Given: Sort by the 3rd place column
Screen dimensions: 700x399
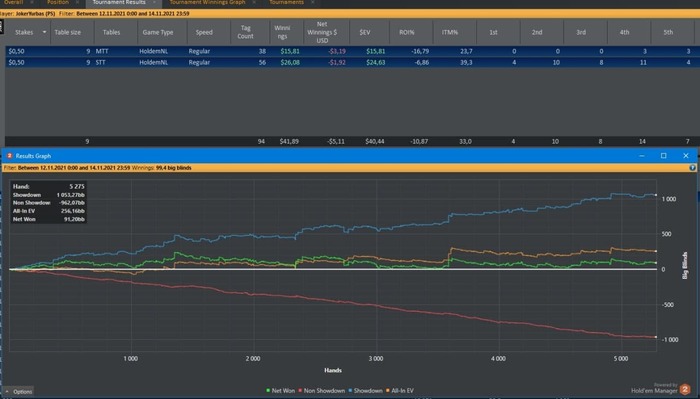Looking at the screenshot, I should tap(581, 32).
